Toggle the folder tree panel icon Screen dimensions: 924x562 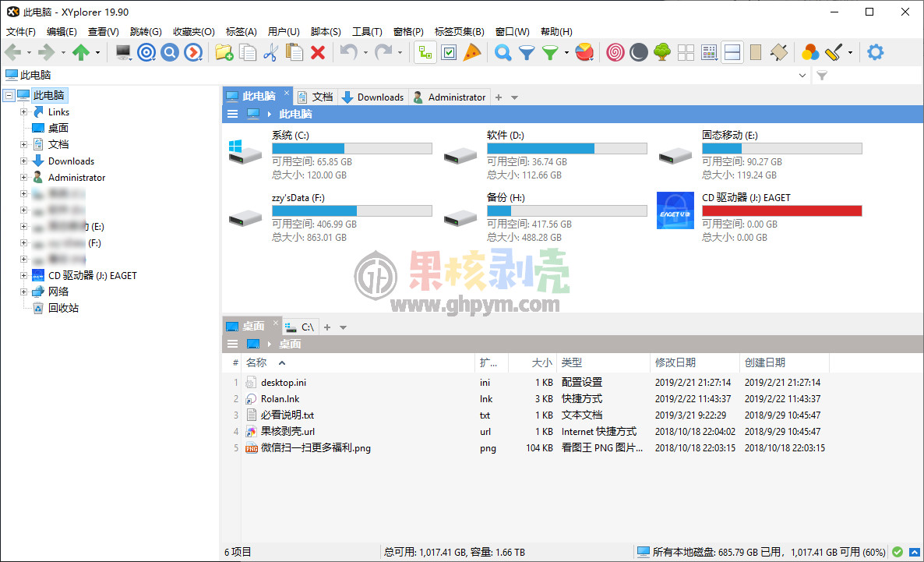tap(425, 52)
